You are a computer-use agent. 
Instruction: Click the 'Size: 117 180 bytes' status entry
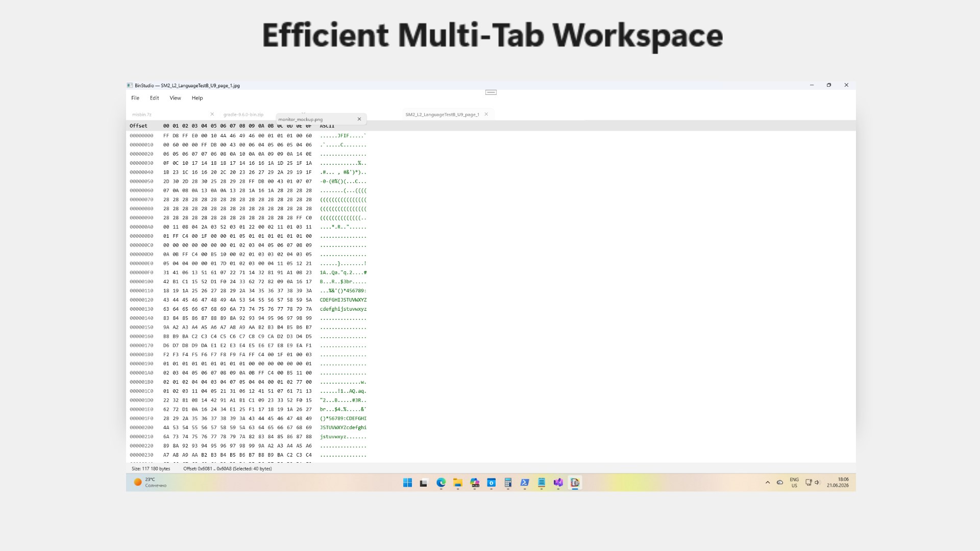pos(151,469)
